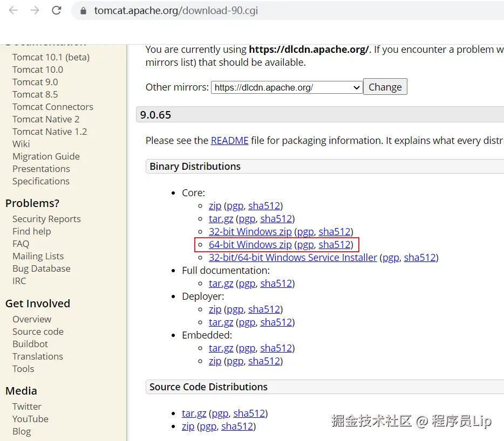Open Full documentation sha512 link
This screenshot has width=504, height=441.
[x=276, y=284]
